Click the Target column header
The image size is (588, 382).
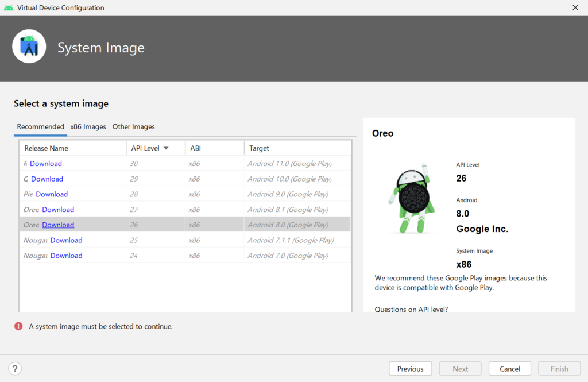pos(298,148)
